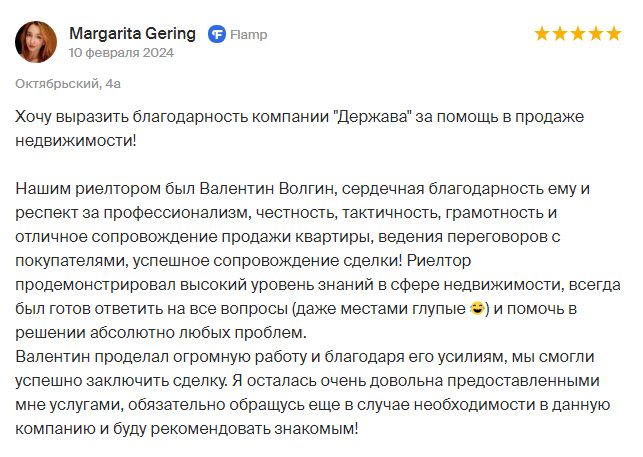The height and width of the screenshot is (457, 643).
Task: Open the Flamp source label
Action: [249, 34]
